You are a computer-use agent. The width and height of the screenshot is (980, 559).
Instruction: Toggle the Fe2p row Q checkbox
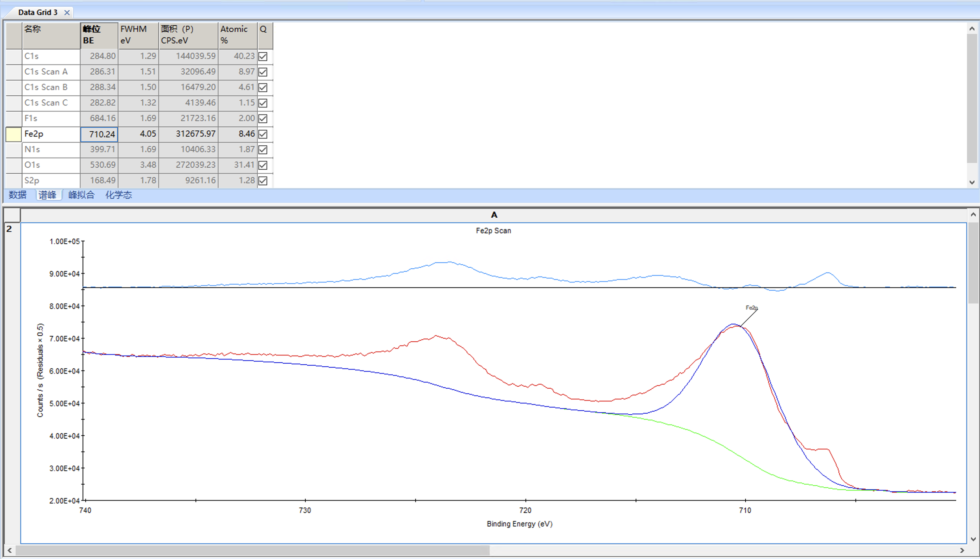263,134
